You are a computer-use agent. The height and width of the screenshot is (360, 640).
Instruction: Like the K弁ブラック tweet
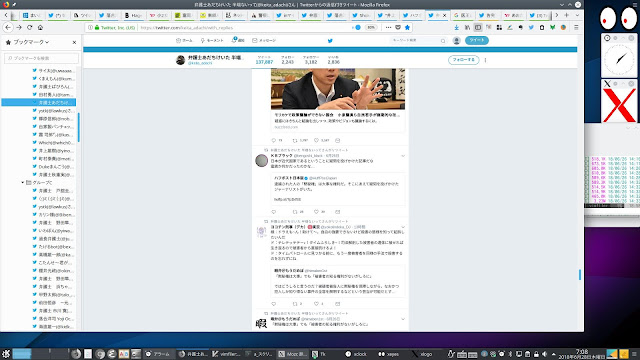(316, 212)
